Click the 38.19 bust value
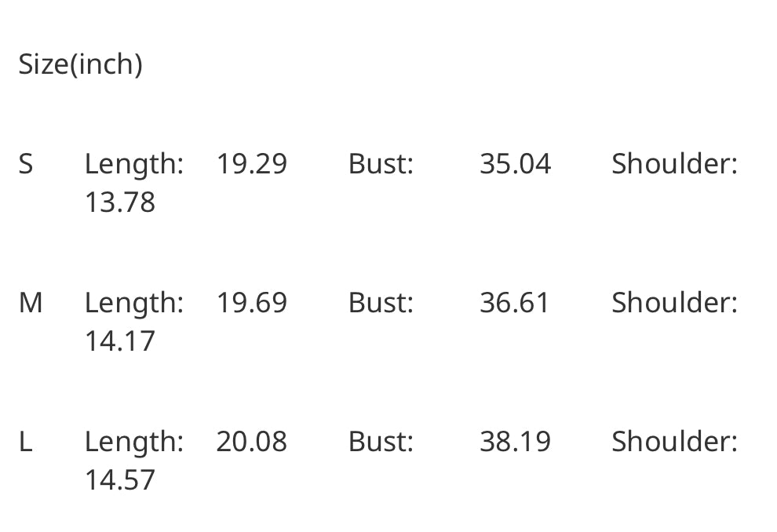Viewport: 777px width, 532px height. (x=515, y=442)
